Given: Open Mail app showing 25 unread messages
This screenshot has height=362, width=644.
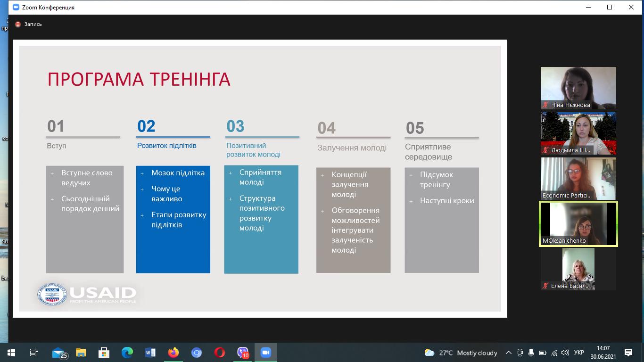Looking at the screenshot, I should (57, 352).
